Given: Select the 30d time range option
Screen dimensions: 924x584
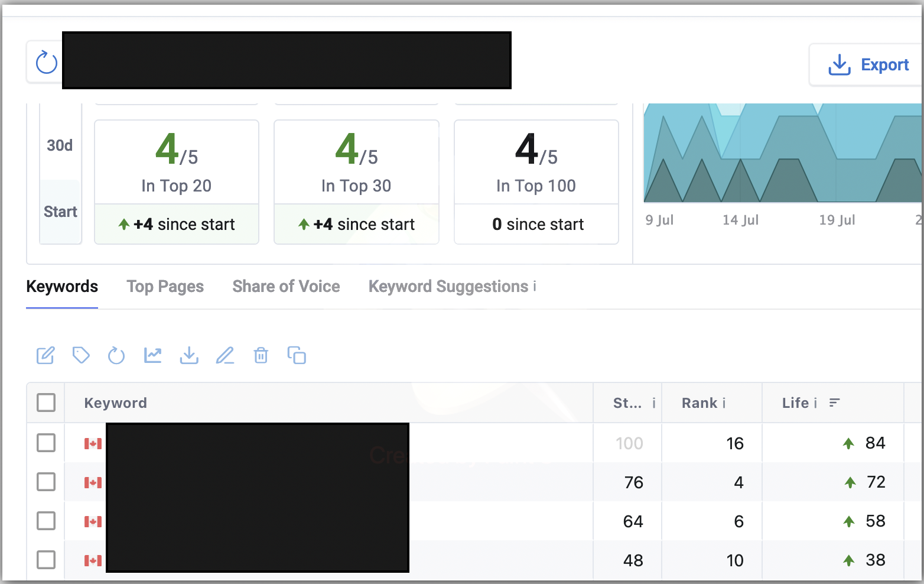Looking at the screenshot, I should click(60, 145).
